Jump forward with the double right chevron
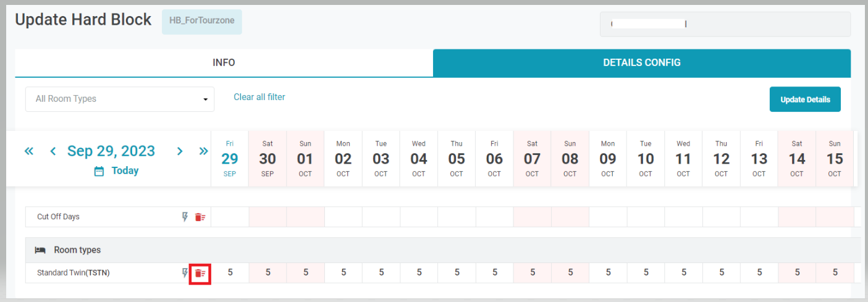Image resolution: width=868 pixels, height=302 pixels. point(203,151)
